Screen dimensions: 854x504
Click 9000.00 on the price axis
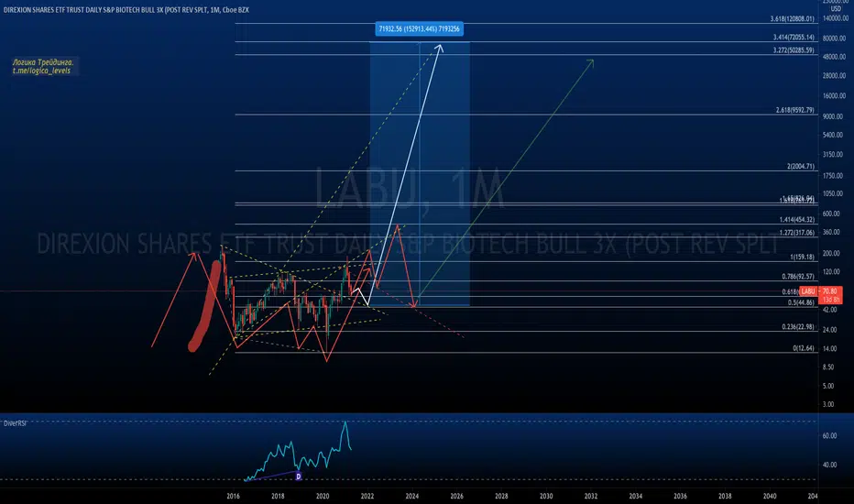(x=833, y=116)
